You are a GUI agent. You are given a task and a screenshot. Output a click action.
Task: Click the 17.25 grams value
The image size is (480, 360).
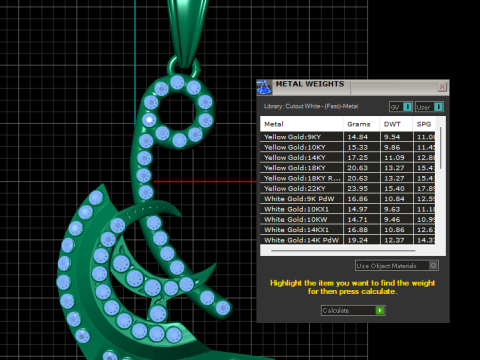357,157
